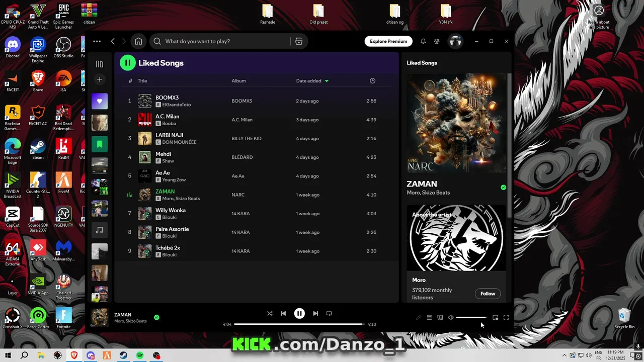The width and height of the screenshot is (644, 362).
Task: Open Windows Start menu
Action: [x=8, y=355]
